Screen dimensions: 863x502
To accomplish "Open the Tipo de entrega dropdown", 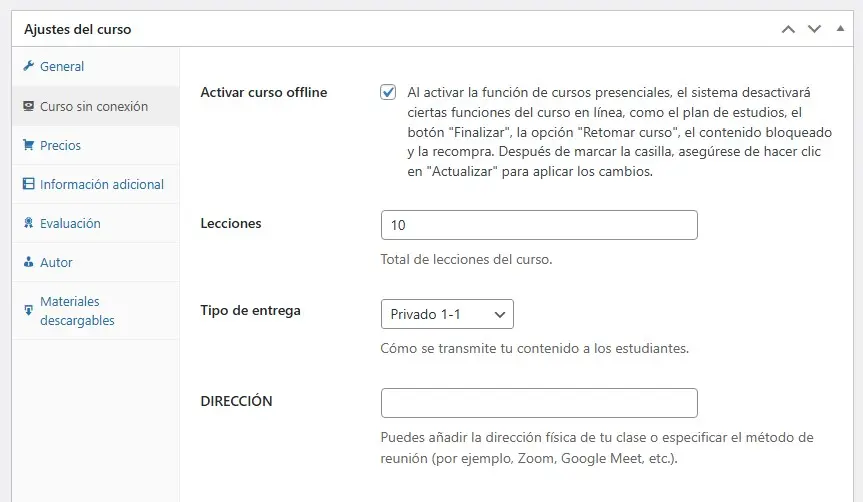I will point(447,314).
